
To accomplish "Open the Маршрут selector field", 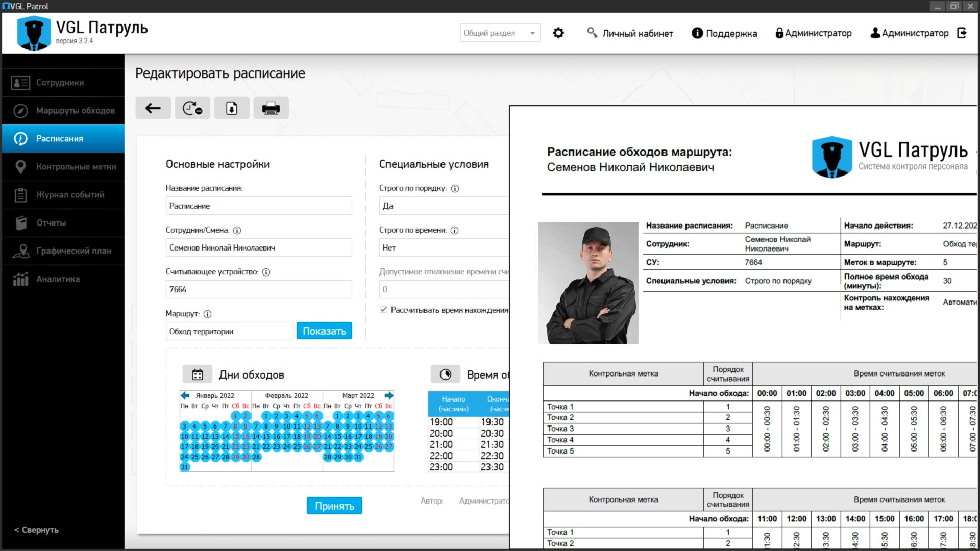I will click(x=229, y=331).
